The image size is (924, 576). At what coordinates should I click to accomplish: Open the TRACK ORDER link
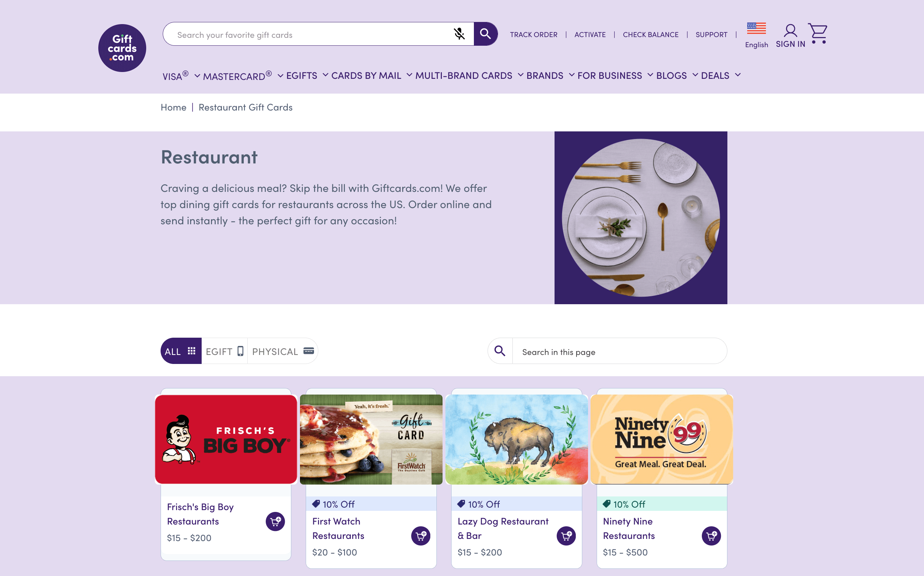point(533,35)
